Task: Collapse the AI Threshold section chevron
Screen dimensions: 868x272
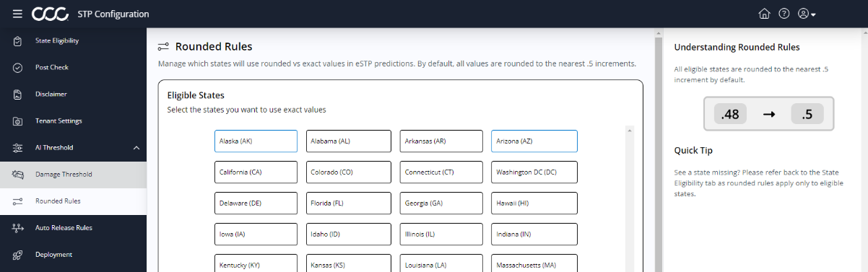Action: tap(136, 148)
